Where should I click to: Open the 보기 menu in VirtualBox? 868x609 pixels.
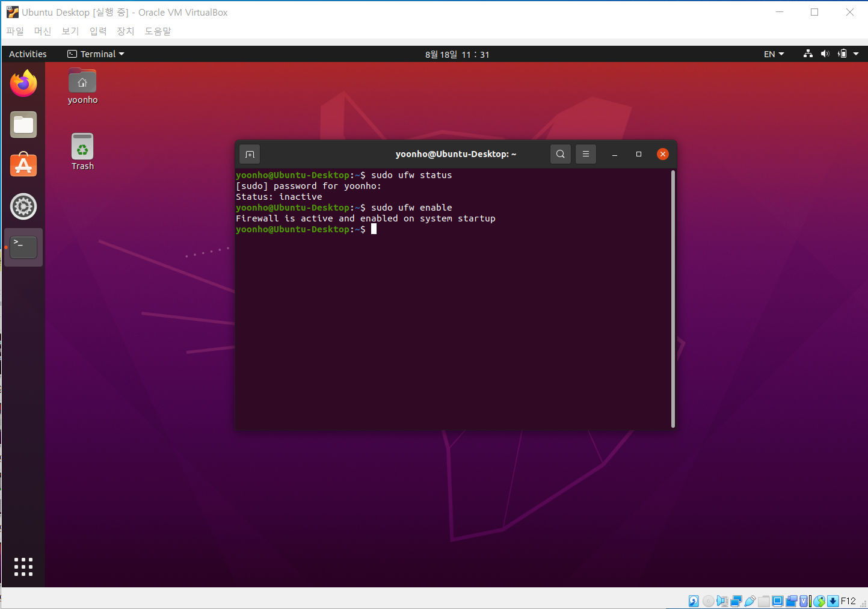tap(70, 31)
